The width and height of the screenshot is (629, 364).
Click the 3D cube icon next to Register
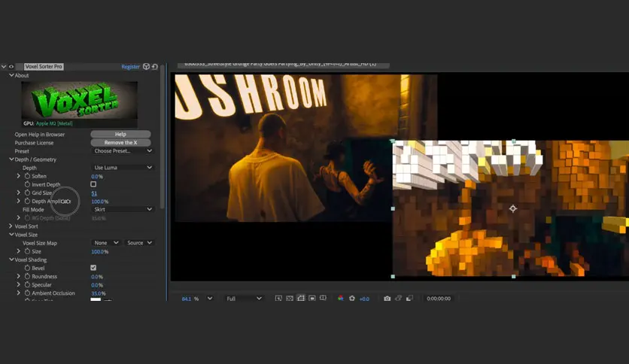tap(146, 66)
